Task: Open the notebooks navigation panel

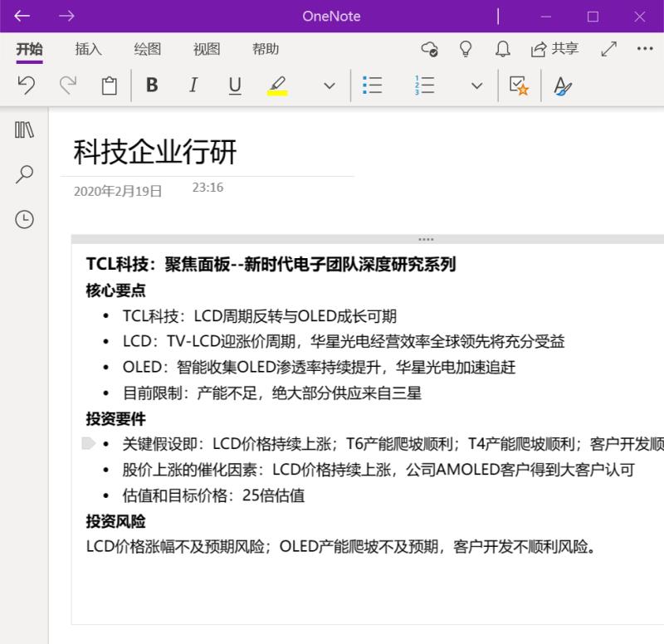Action: click(x=25, y=129)
